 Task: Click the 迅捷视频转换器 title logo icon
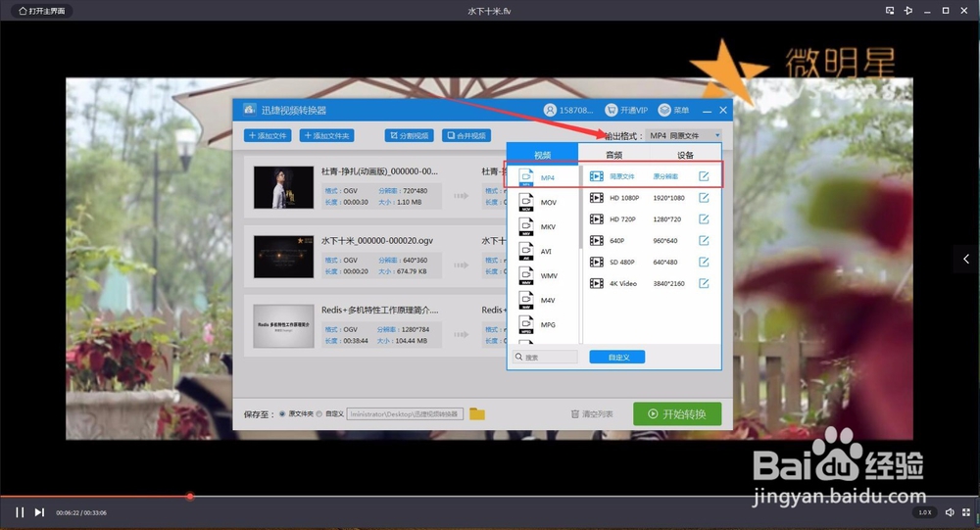click(x=249, y=110)
